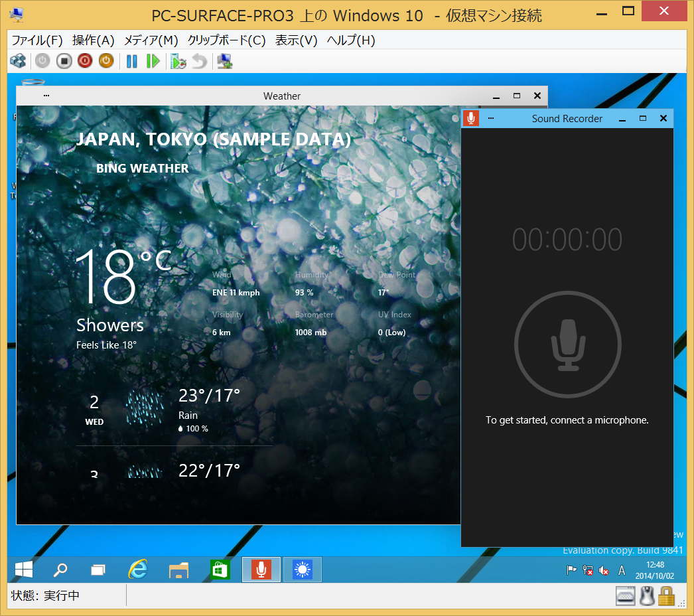694x616 pixels.
Task: Click the 17° dew point value
Action: pos(383,293)
